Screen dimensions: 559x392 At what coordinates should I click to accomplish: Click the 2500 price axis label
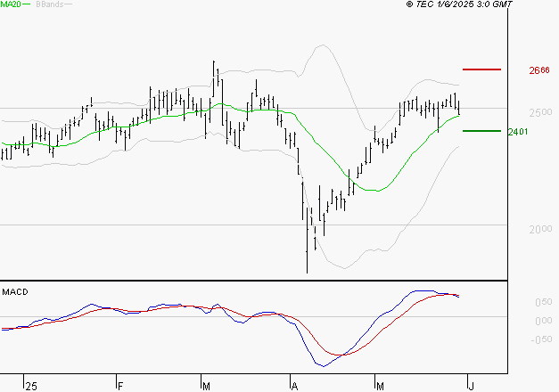540,112
